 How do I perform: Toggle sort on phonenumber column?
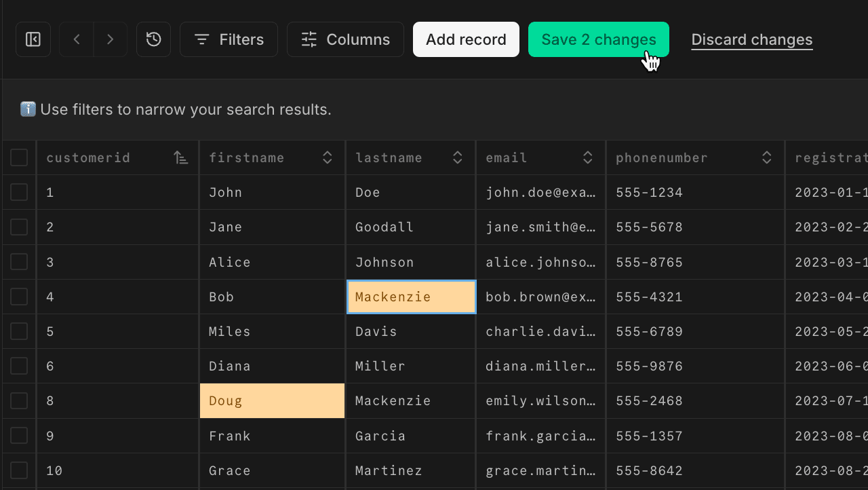(767, 158)
